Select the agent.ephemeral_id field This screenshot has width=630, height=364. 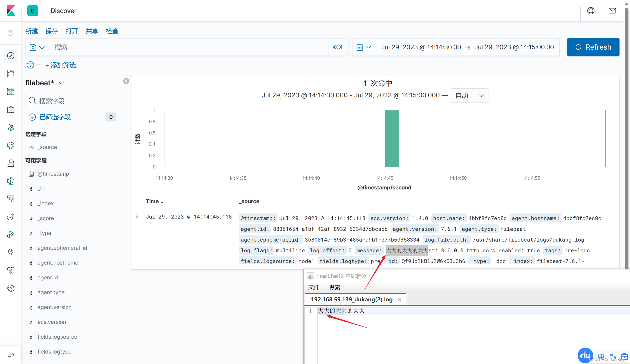tap(62, 248)
